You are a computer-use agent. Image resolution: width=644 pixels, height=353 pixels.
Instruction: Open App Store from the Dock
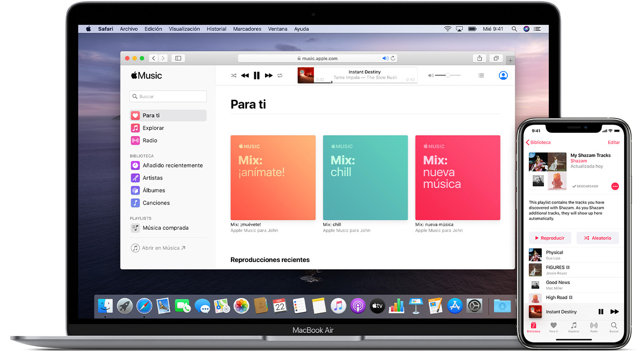coord(454,306)
